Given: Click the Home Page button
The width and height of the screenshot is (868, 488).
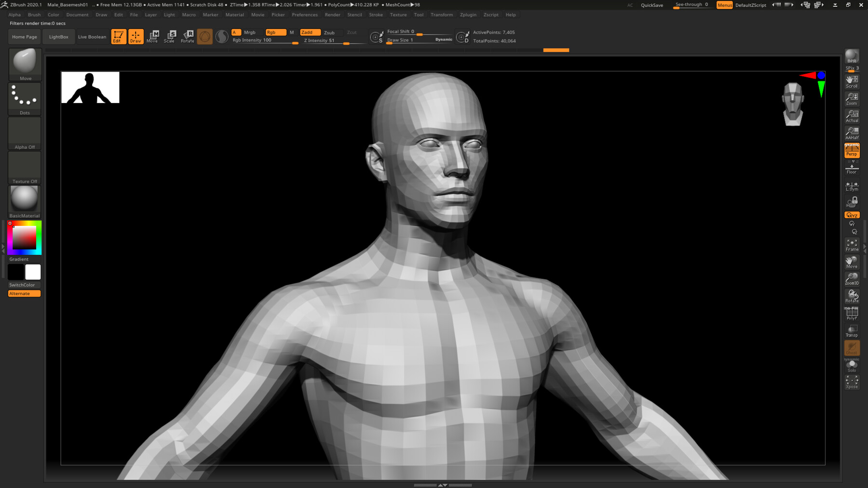Looking at the screenshot, I should [x=24, y=36].
